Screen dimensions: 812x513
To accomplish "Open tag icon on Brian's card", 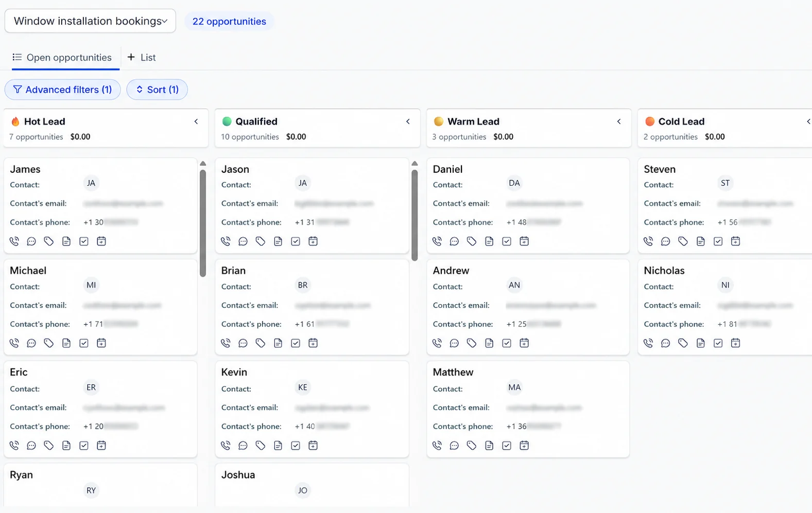I will click(261, 343).
